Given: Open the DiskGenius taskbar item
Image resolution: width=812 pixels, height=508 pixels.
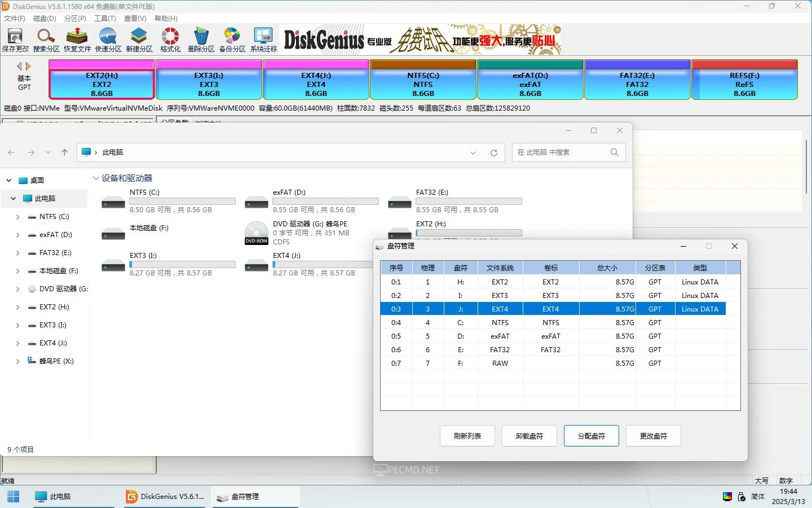Looking at the screenshot, I should [x=165, y=497].
